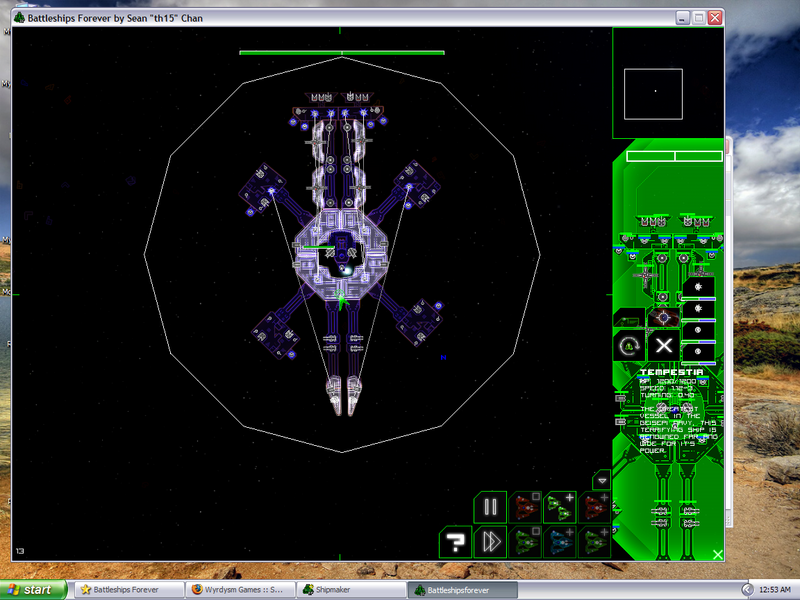Select the first weapon slot in side panel

[698, 288]
